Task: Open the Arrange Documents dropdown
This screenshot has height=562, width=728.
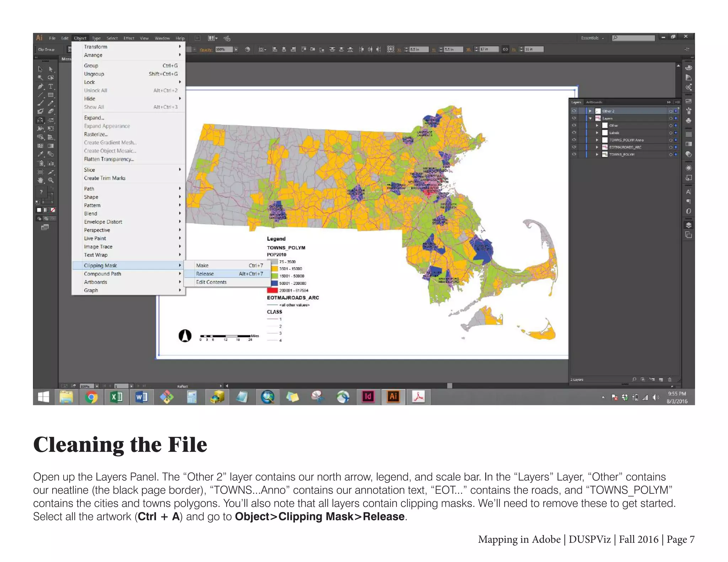Action: (213, 38)
